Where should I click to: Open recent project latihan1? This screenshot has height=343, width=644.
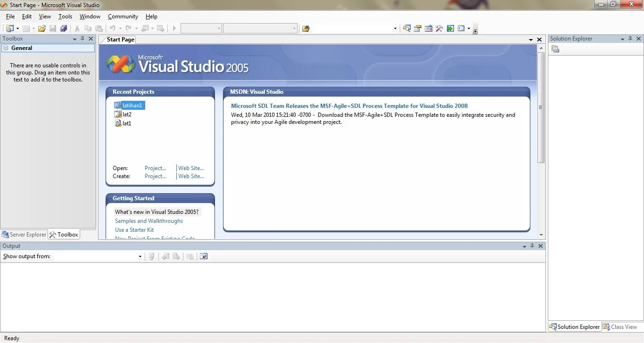pyautogui.click(x=129, y=106)
